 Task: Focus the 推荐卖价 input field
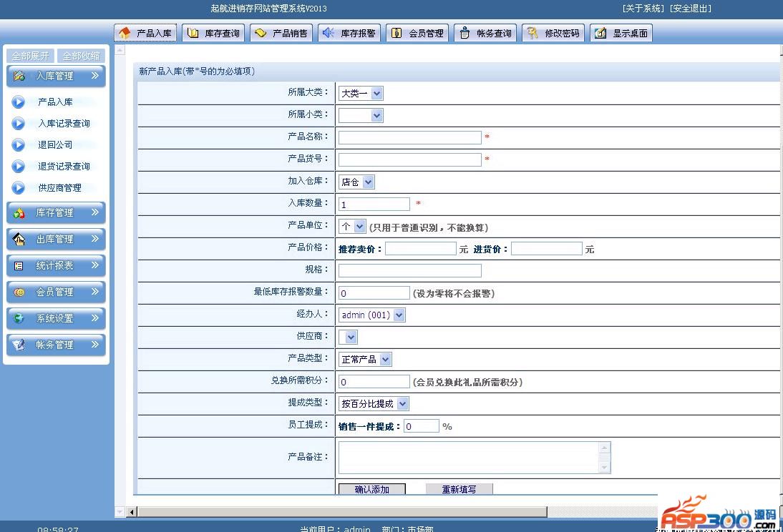click(420, 249)
